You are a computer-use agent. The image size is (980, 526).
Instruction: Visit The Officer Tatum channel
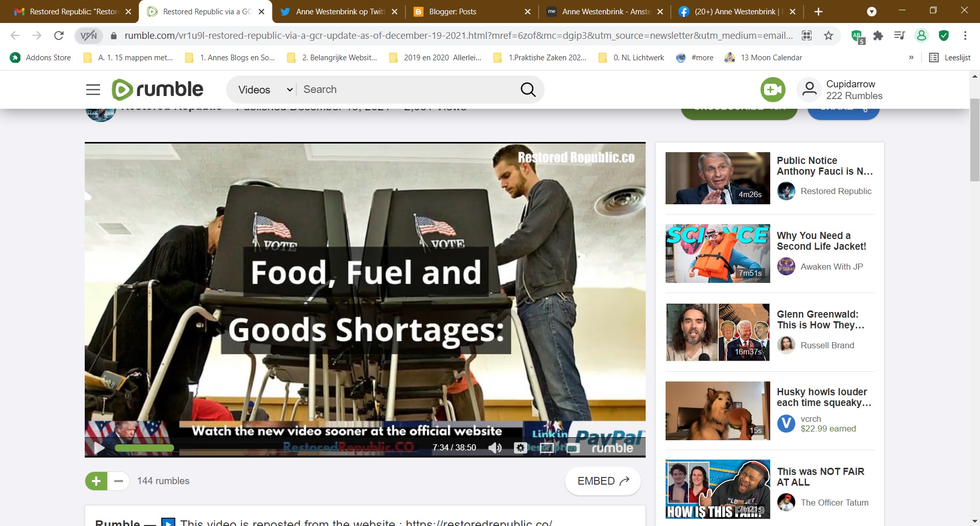click(x=835, y=503)
